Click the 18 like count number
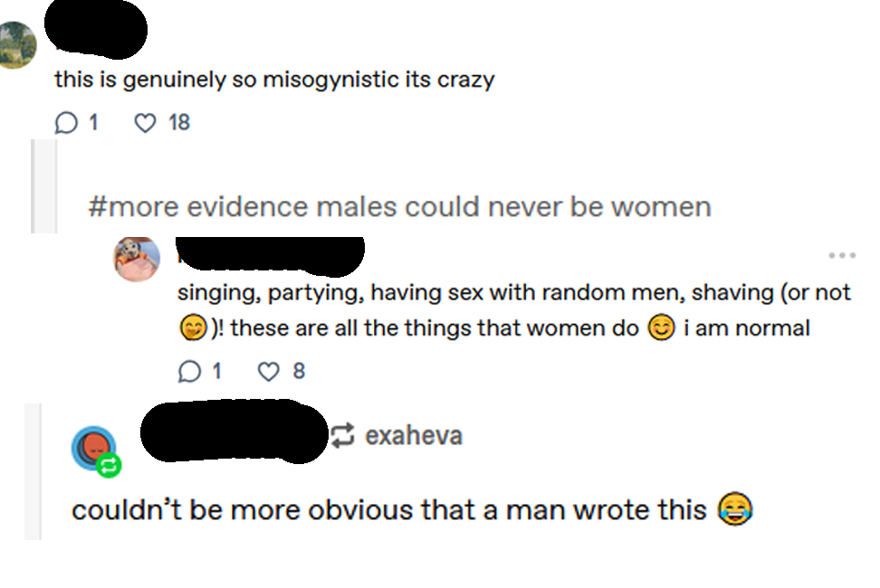This screenshot has width=880, height=588. coord(179,122)
